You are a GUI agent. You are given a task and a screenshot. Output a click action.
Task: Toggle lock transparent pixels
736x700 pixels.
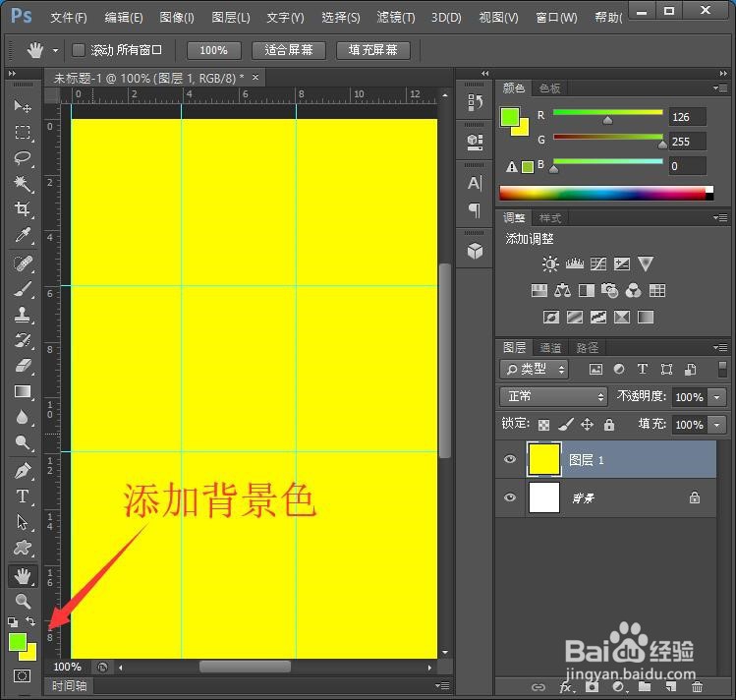coord(543,425)
